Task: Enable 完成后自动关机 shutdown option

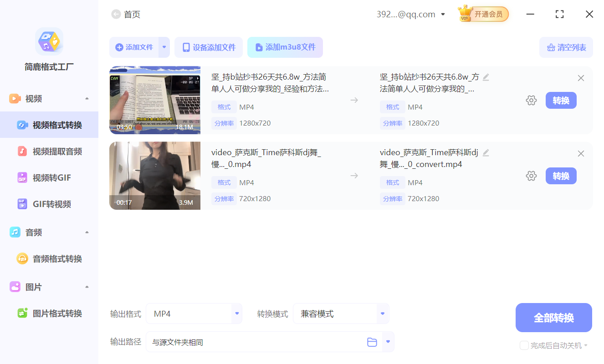Action: [524, 345]
